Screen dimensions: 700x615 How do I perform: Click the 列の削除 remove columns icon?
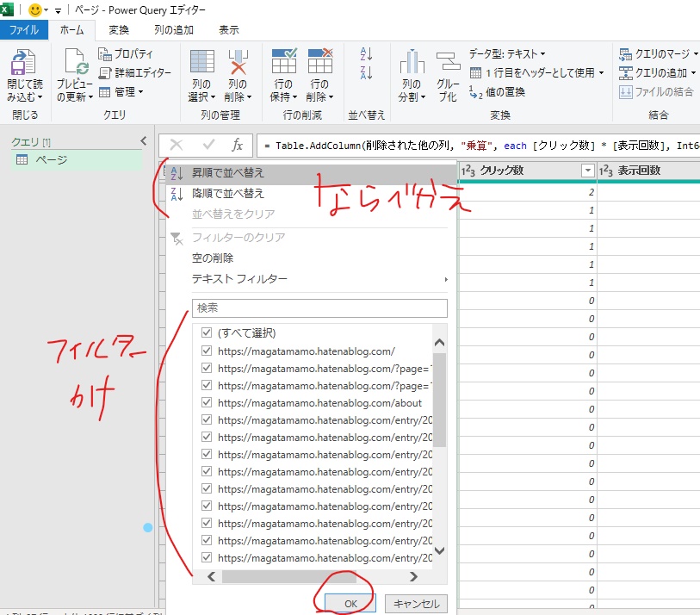238,61
